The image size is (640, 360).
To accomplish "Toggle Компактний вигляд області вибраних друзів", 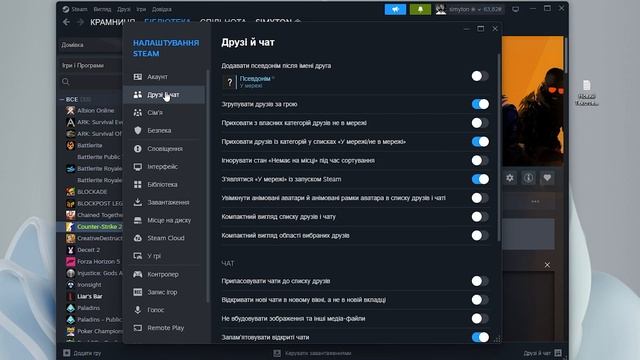I will [480, 236].
